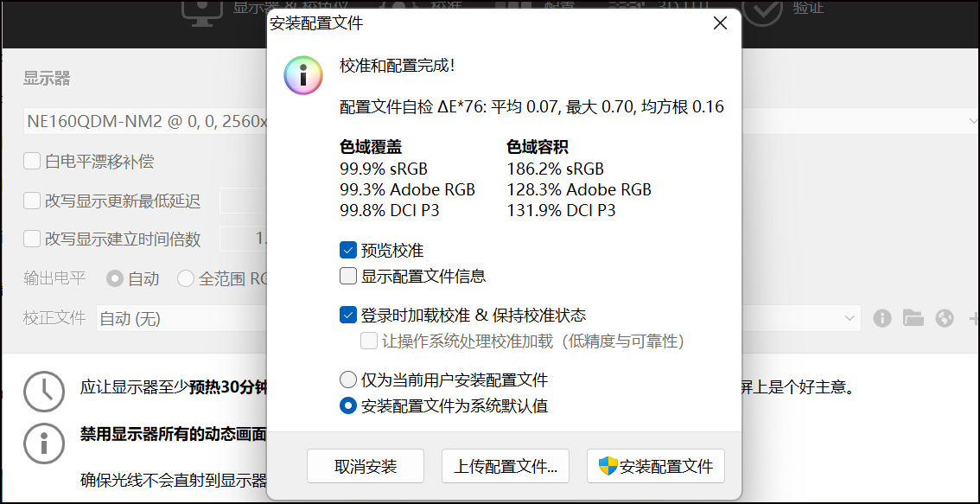The width and height of the screenshot is (980, 504).
Task: Click the info tip icon beside dynamic contrast text
Action: point(43,443)
